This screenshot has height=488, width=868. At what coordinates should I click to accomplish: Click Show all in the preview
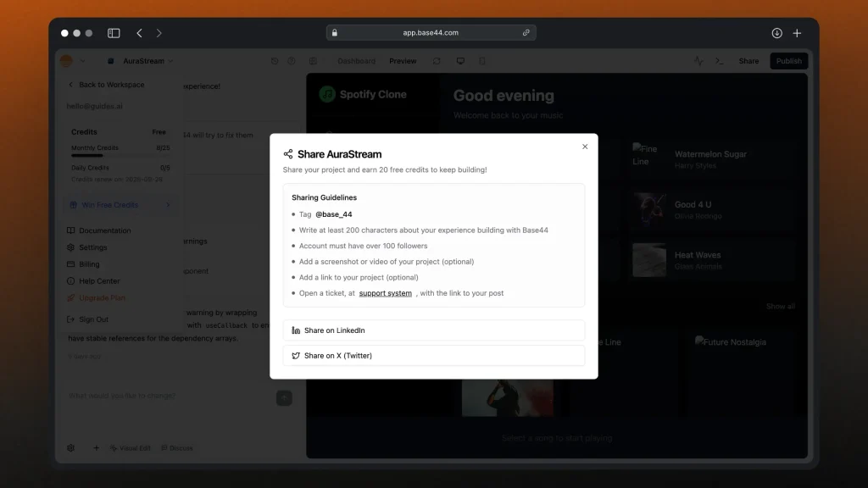(x=781, y=307)
